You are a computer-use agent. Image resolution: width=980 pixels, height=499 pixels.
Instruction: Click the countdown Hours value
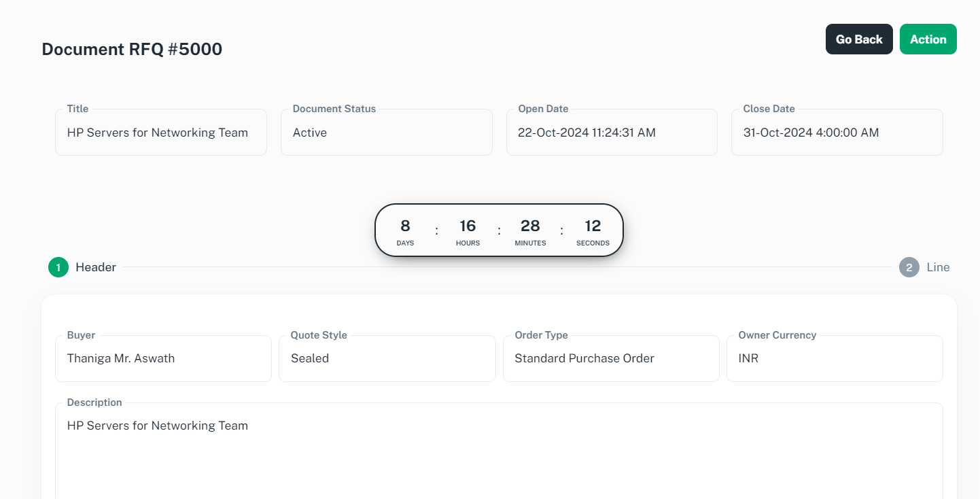coord(468,226)
